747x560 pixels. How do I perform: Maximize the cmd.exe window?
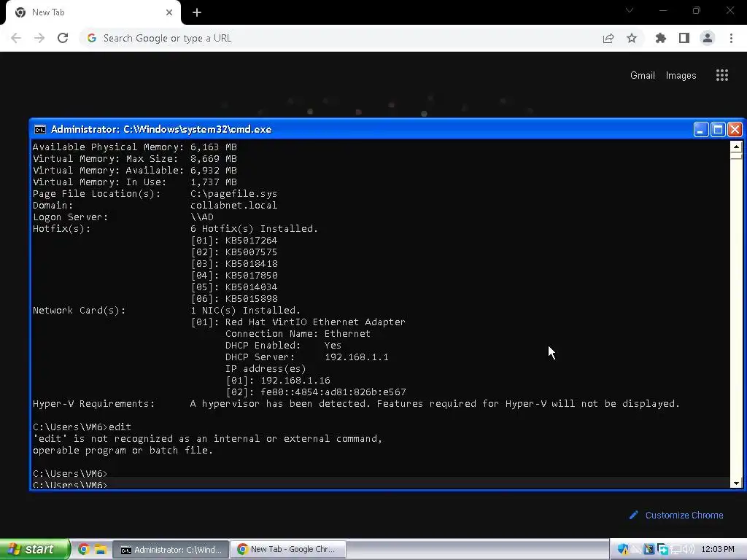[x=718, y=130]
